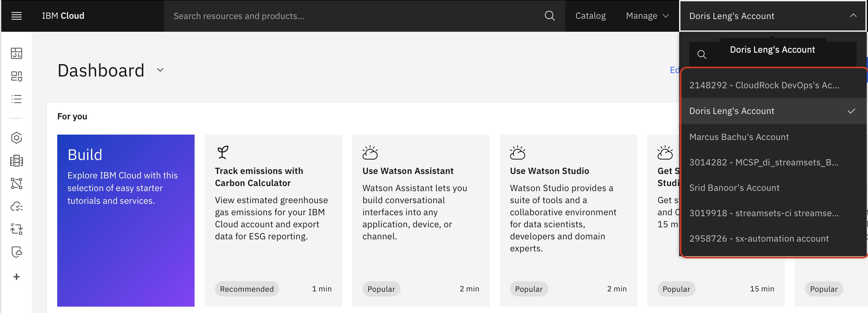Click the cloud sun icon on Watson Studio card
Image resolution: width=868 pixels, height=313 pixels.
coord(518,152)
